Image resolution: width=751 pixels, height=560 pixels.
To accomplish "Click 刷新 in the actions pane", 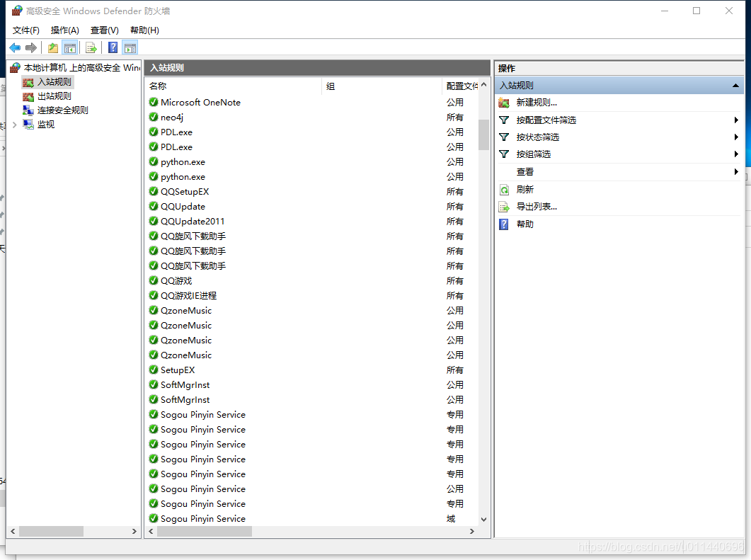I will click(x=525, y=190).
